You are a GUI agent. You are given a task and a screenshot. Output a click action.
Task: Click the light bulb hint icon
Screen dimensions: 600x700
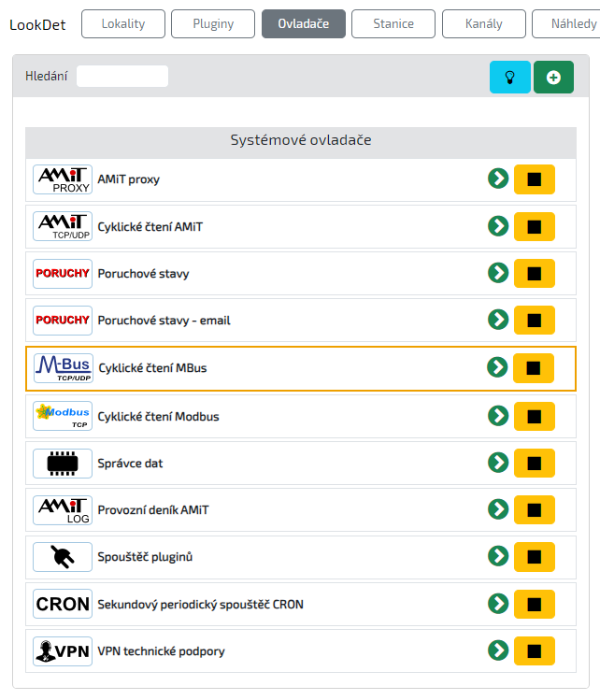coord(509,78)
